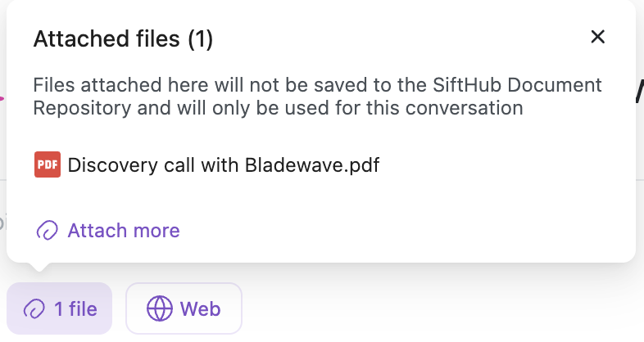Click the "(1)" file count in heading
This screenshot has width=644, height=342.
200,38
